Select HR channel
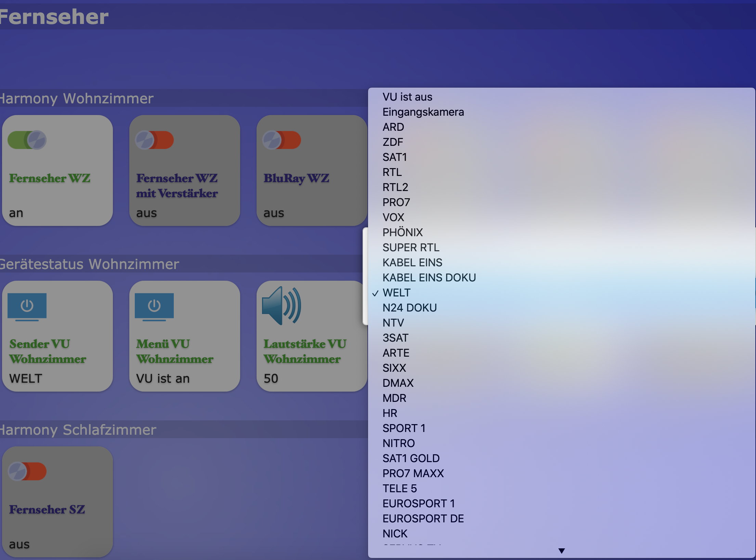The image size is (756, 560). click(561, 413)
